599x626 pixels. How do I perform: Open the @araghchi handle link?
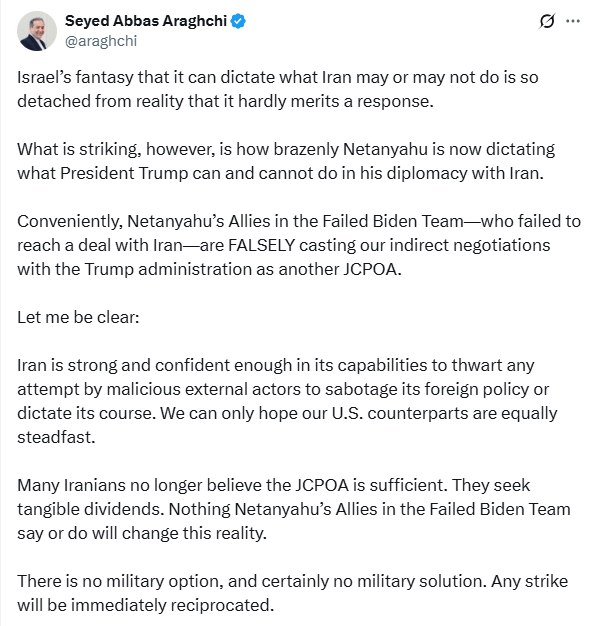(101, 41)
